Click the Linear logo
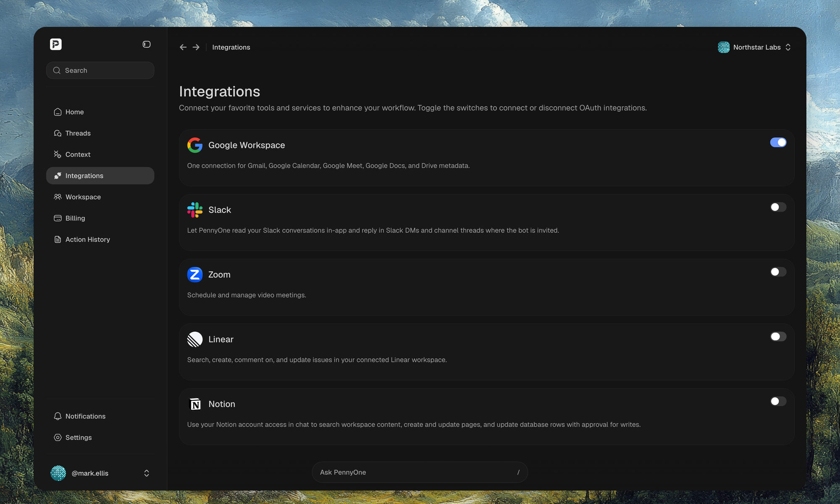840x504 pixels. click(195, 339)
